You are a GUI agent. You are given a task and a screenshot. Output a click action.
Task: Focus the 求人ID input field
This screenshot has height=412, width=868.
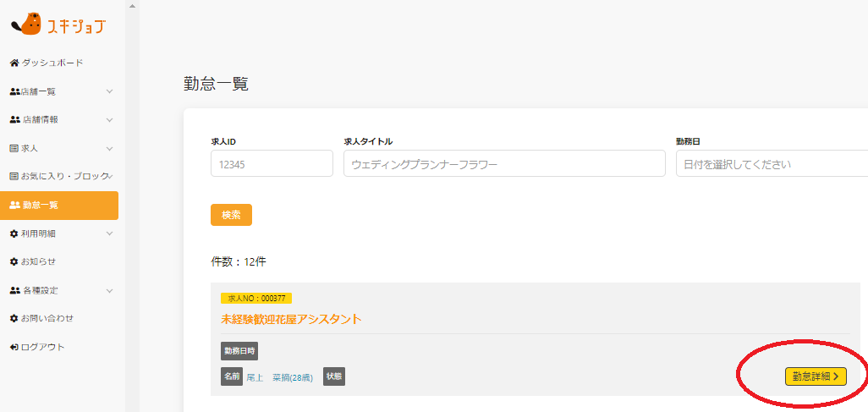(272, 163)
